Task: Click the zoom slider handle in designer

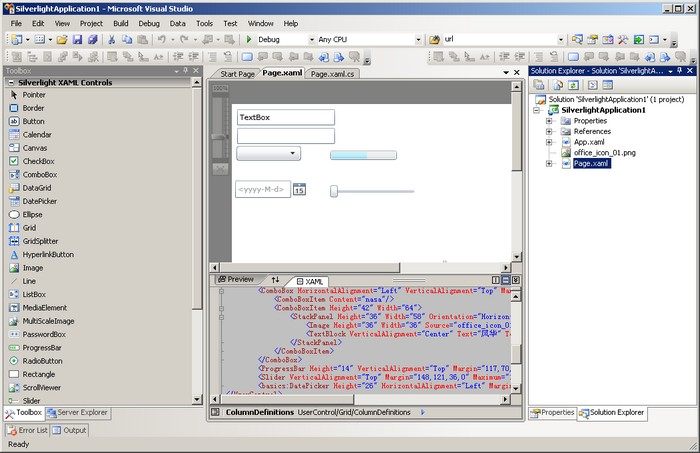Action: 220,137
